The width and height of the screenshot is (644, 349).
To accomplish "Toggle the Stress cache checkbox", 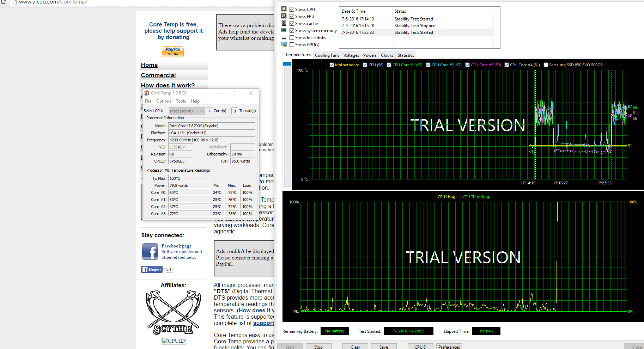I will point(292,24).
